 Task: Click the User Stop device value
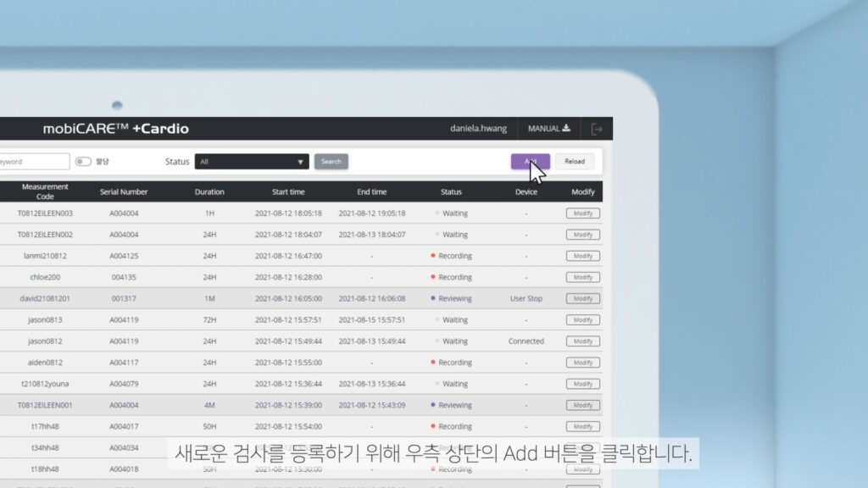[x=526, y=299]
